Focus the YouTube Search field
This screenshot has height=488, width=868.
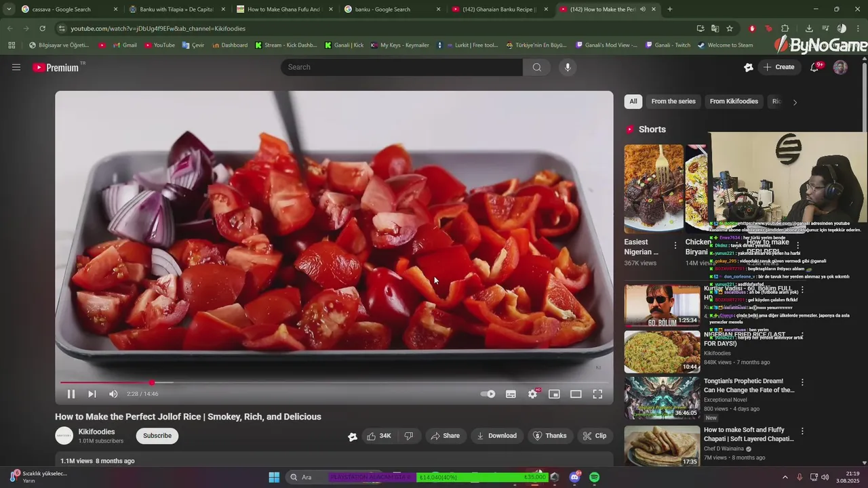[x=401, y=67]
